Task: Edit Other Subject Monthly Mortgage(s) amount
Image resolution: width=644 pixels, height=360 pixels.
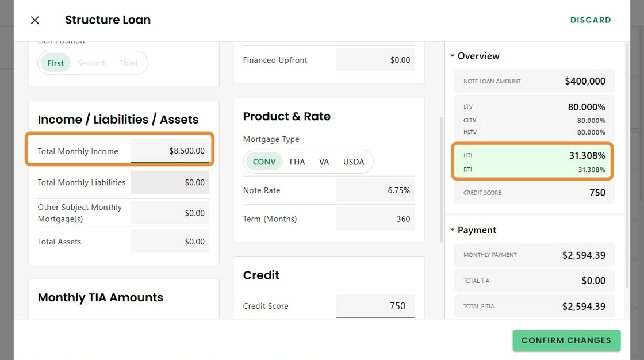Action: 170,213
